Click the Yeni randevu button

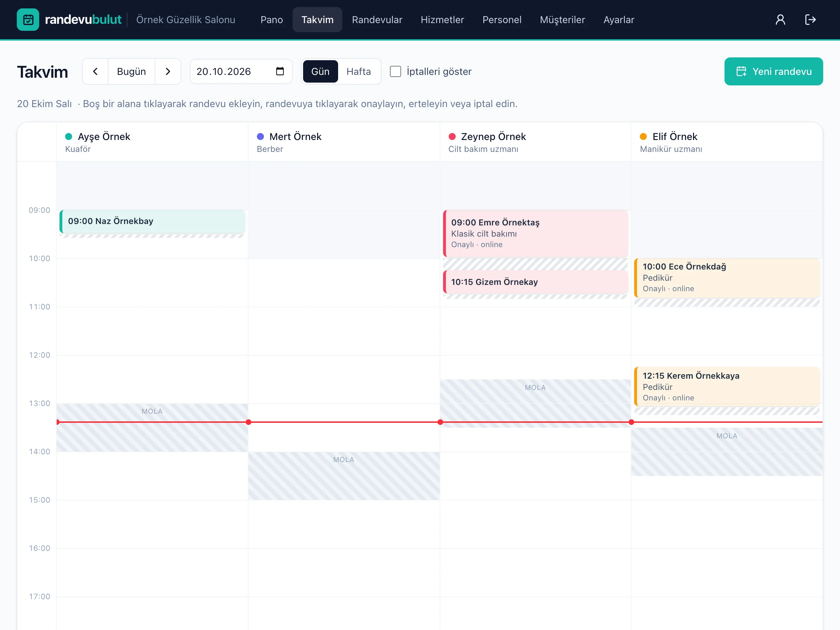click(x=773, y=71)
